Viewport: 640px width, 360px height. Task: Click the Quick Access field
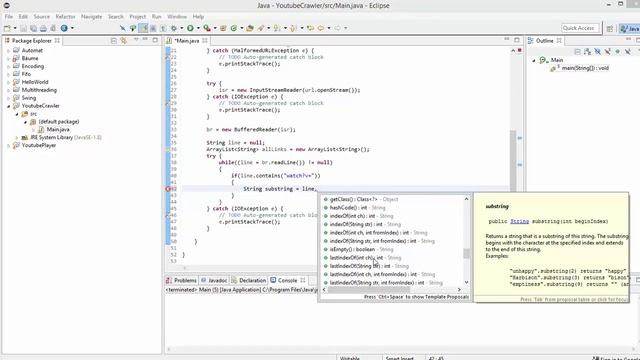[x=580, y=28]
